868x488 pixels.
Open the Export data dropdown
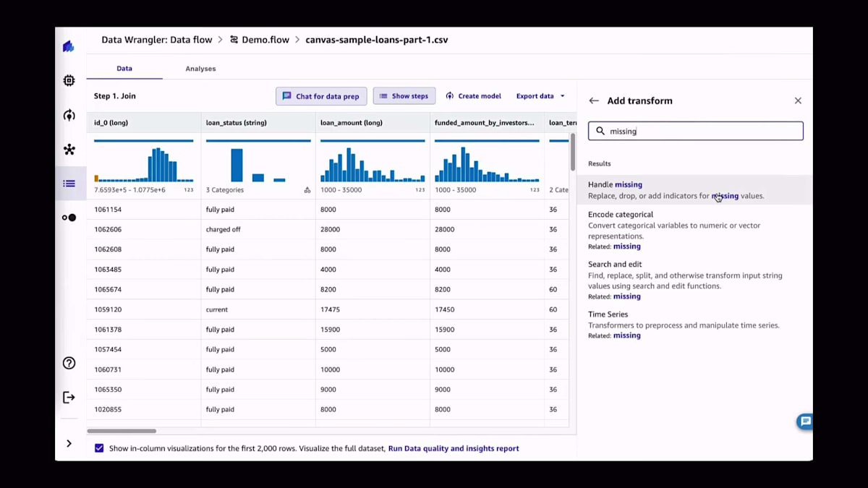[x=540, y=96]
